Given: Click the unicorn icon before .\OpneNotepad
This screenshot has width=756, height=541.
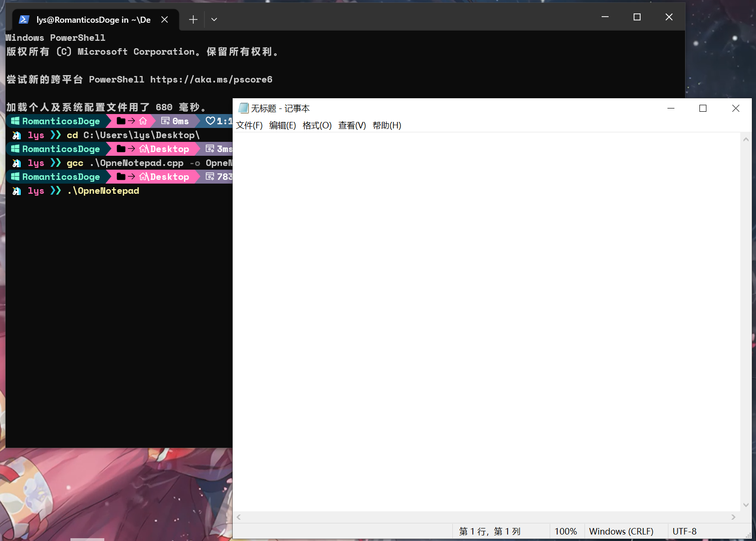Looking at the screenshot, I should (17, 191).
